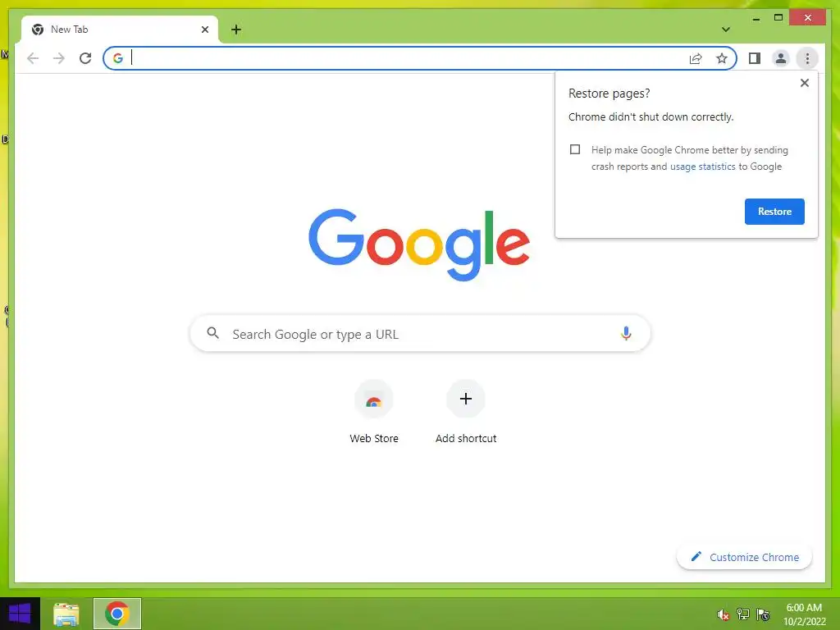Click the Google icon in the address bar
840x630 pixels.
point(118,58)
